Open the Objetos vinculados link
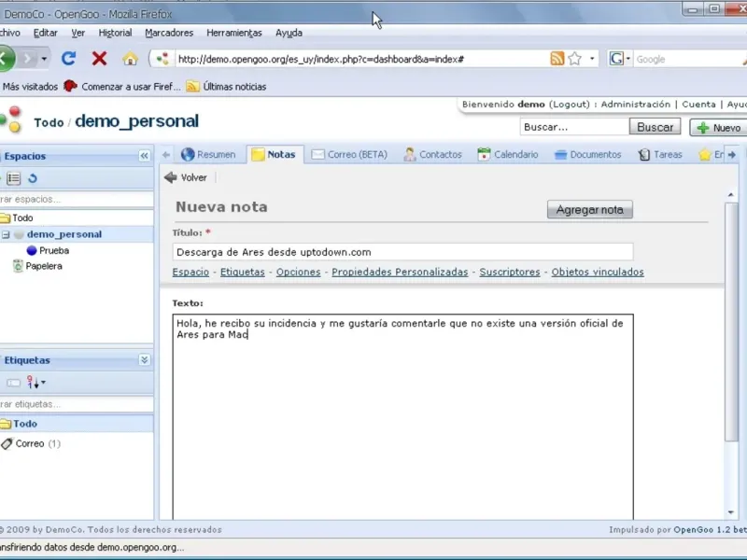Viewport: 747px width, 560px height. pos(598,272)
